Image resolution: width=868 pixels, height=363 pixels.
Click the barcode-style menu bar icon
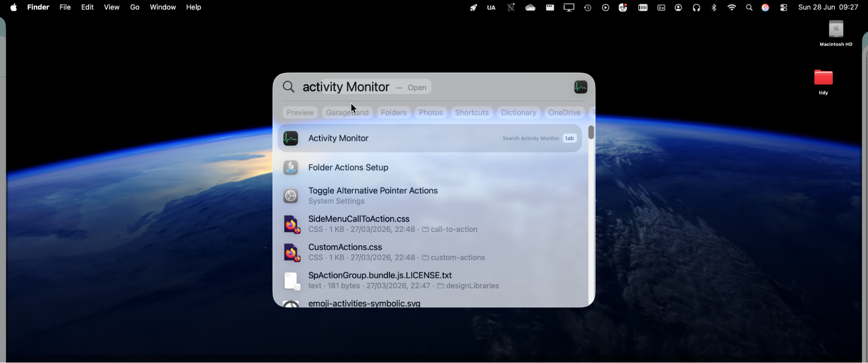pyautogui.click(x=643, y=7)
